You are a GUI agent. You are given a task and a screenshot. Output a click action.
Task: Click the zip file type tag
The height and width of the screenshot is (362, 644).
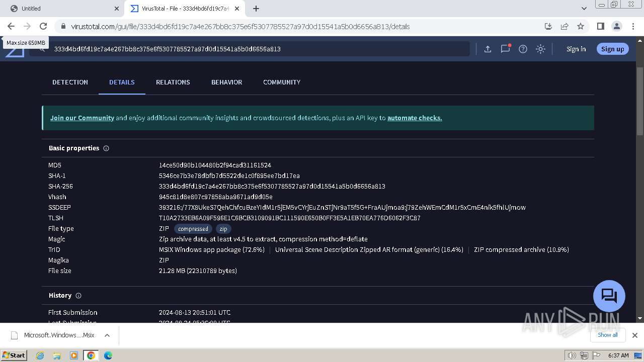tap(223, 229)
